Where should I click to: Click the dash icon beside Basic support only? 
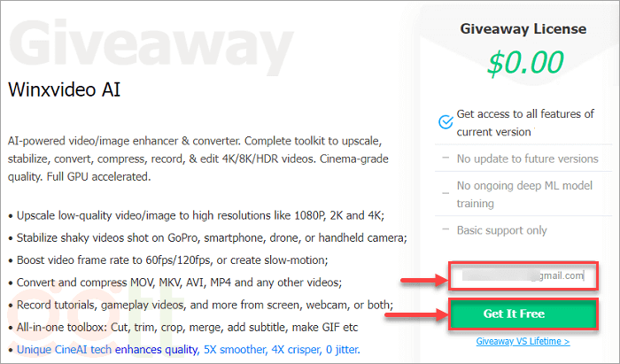pos(446,229)
